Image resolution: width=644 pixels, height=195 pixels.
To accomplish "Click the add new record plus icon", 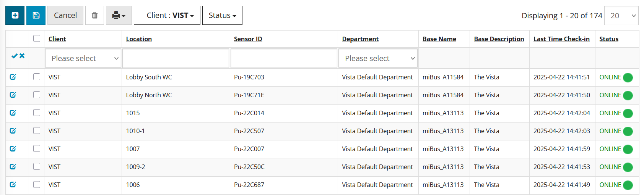I will pyautogui.click(x=15, y=15).
